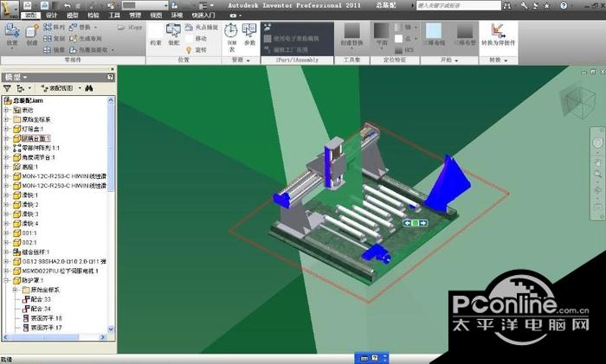
Task: Select the 零部件阵列 1:1 tree item
Action: click(41, 148)
